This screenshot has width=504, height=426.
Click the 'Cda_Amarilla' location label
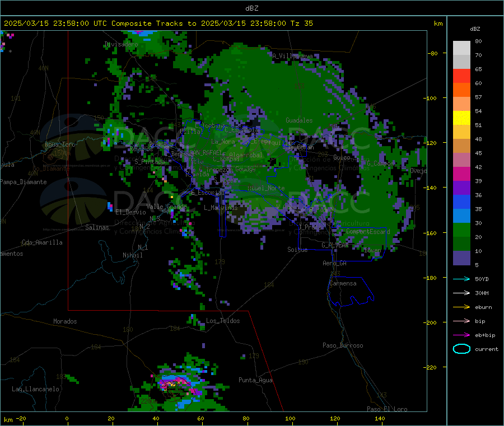point(42,242)
